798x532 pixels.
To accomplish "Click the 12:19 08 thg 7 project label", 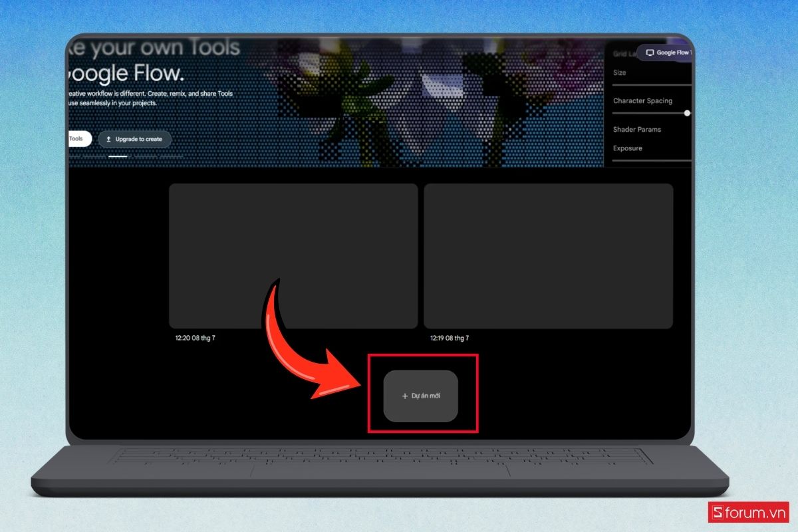I will click(450, 338).
